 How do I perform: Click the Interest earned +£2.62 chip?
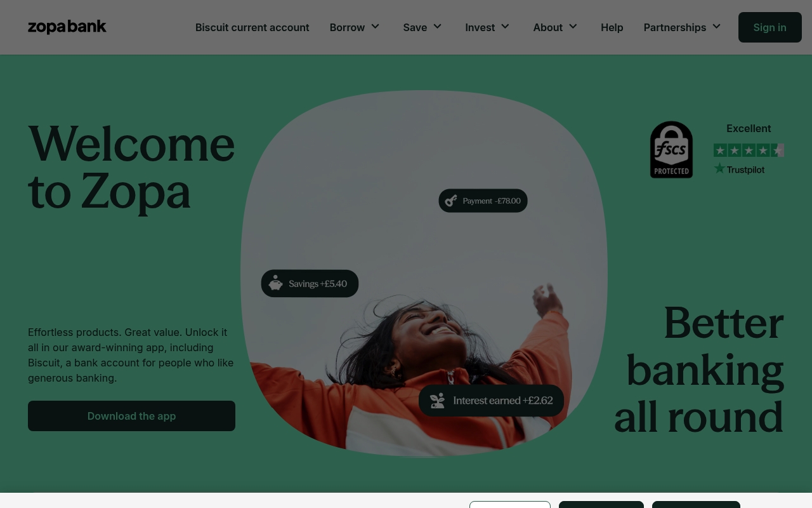[x=491, y=401]
